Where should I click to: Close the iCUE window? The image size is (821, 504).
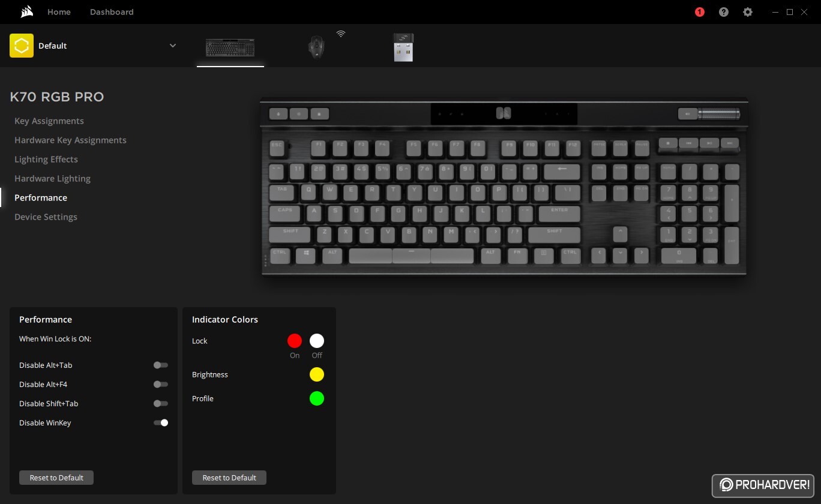tap(804, 12)
